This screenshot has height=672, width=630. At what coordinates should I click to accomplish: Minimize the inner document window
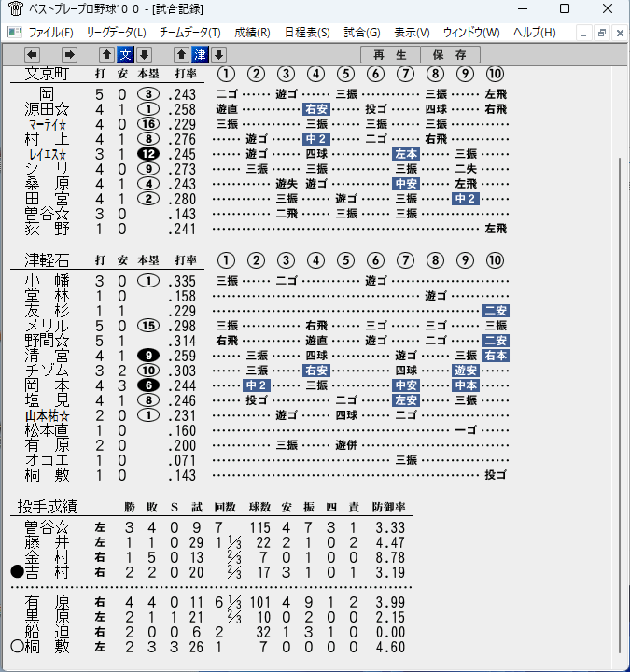pos(582,33)
